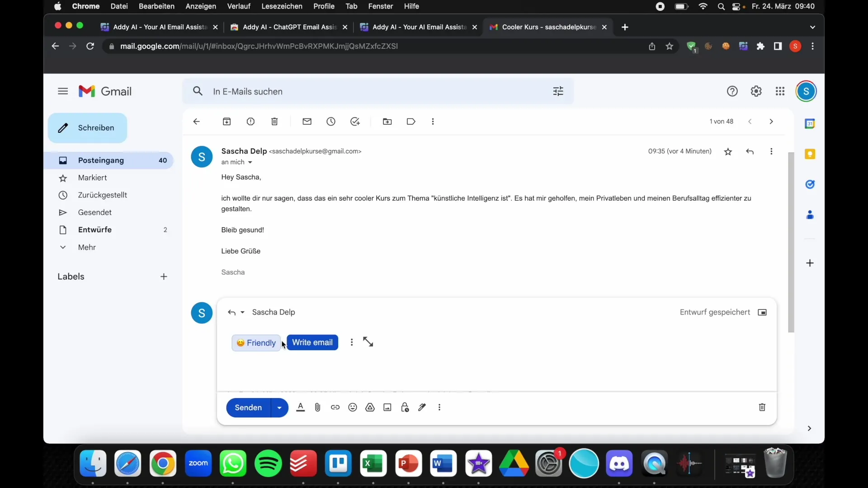Click the navigation next email arrow
This screenshot has height=488, width=868.
pyautogui.click(x=771, y=122)
